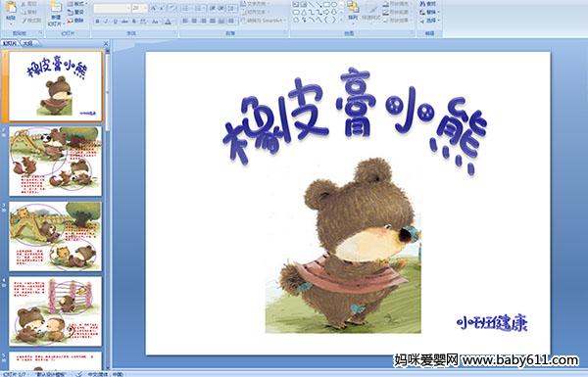The image size is (588, 377).
Task: Expand the slide Layout dropdown
Action: pyautogui.click(x=76, y=4)
